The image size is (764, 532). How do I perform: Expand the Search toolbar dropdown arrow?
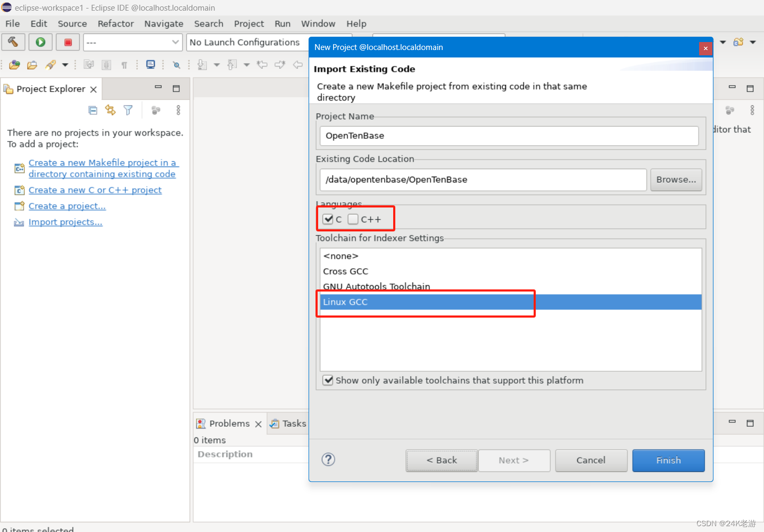65,65
